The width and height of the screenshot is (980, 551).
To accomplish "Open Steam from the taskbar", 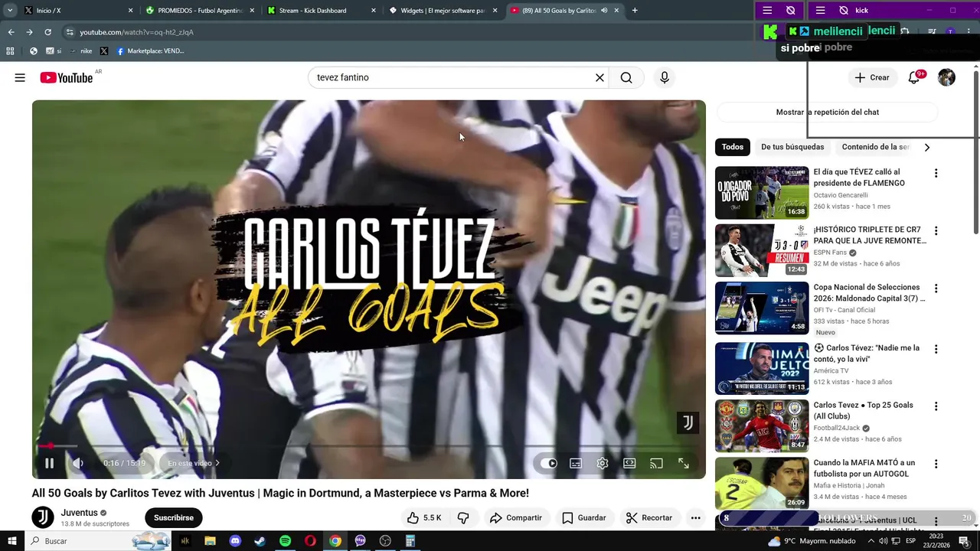I will (260, 541).
